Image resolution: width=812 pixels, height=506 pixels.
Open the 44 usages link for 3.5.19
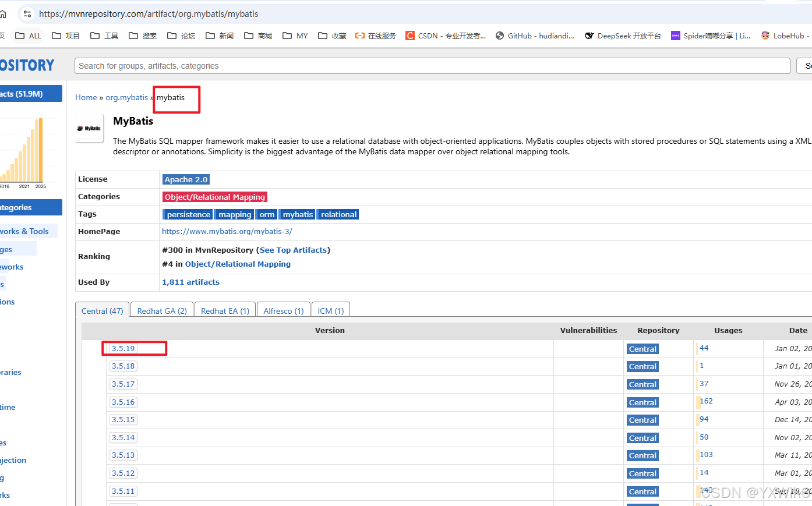(x=704, y=348)
